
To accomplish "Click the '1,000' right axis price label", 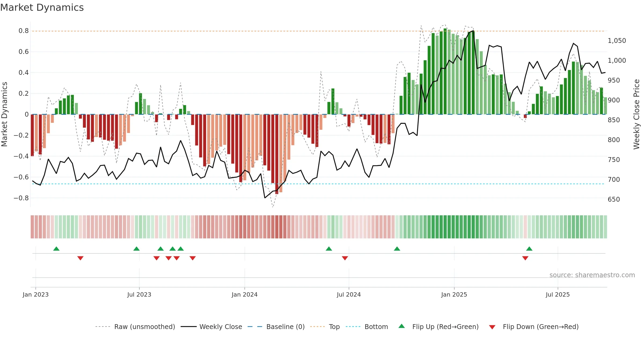I will pyautogui.click(x=617, y=61).
